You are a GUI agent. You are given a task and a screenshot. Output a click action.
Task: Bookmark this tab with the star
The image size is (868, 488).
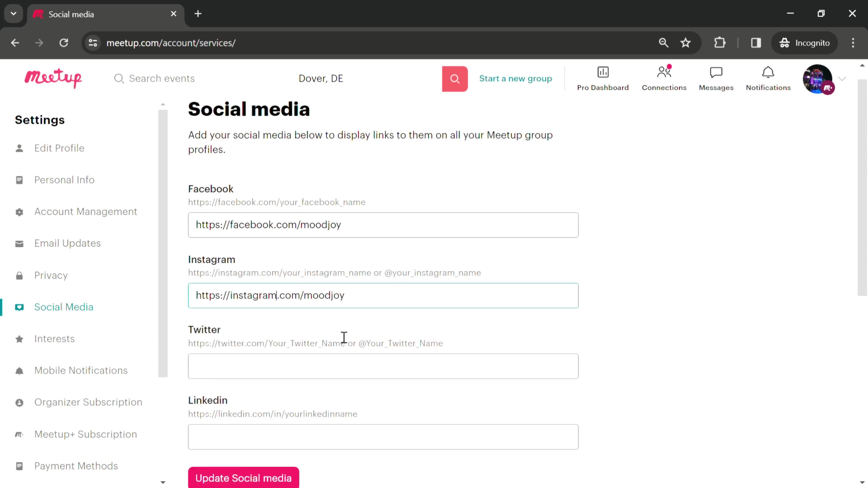685,43
